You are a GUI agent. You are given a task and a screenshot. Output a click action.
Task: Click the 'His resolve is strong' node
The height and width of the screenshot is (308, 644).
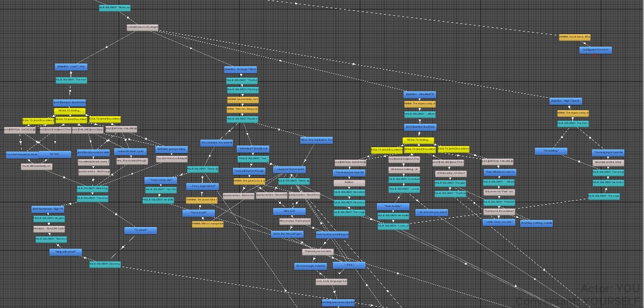[404, 169]
